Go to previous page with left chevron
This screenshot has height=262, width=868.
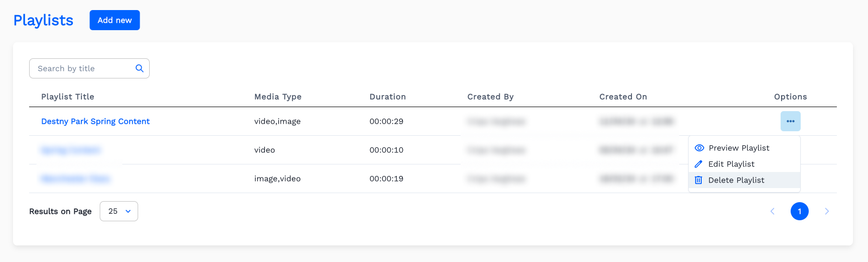pyautogui.click(x=773, y=211)
